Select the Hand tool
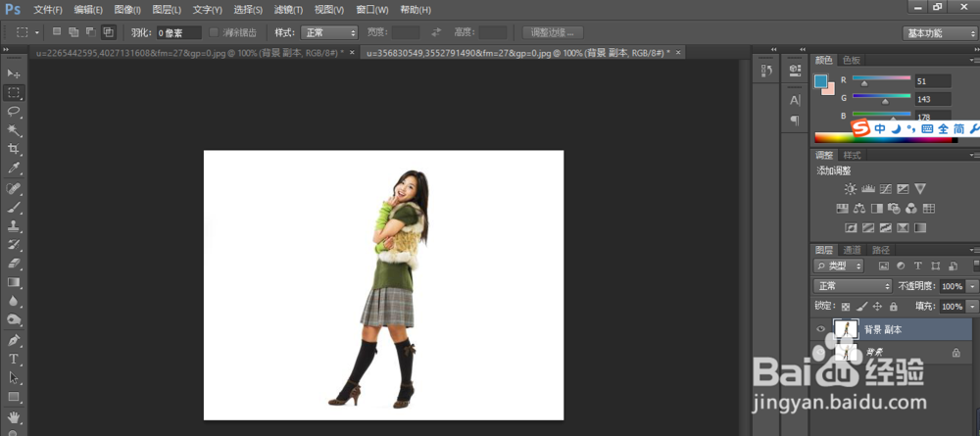This screenshot has width=980, height=436. (x=14, y=417)
